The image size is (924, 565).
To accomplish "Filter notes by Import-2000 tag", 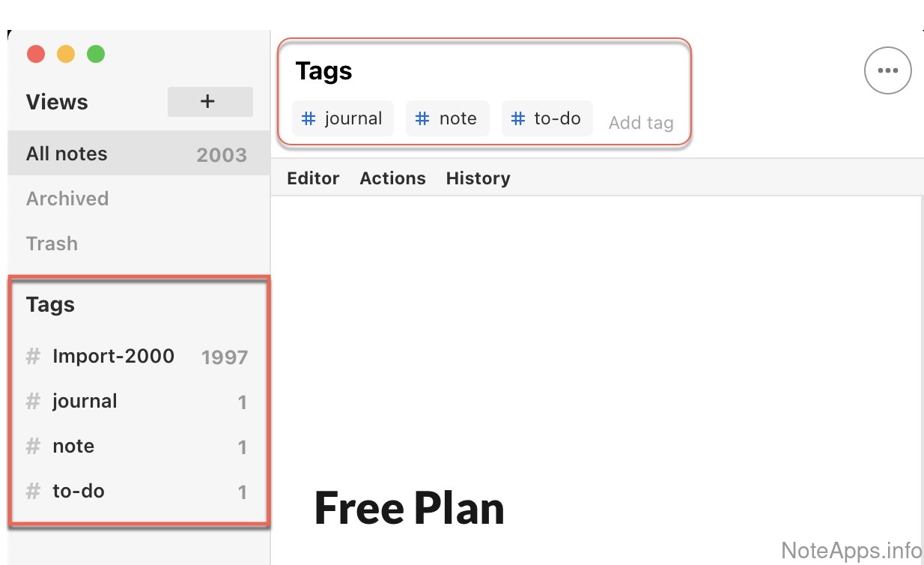I will coord(114,356).
